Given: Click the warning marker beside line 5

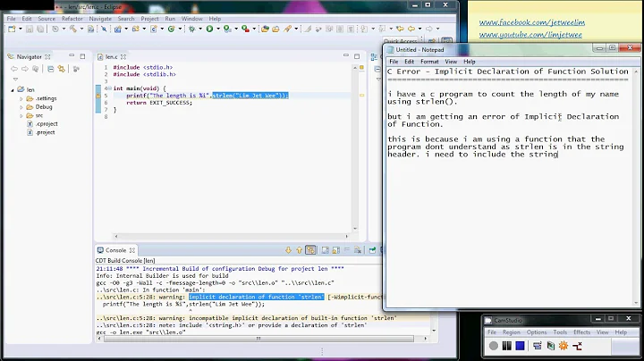Looking at the screenshot, I should 99,95.
